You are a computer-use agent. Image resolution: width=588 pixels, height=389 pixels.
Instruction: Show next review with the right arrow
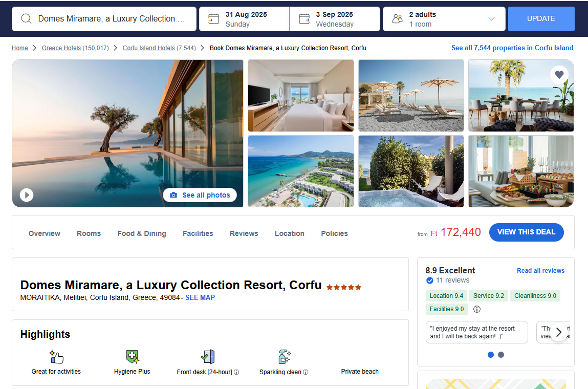click(559, 332)
